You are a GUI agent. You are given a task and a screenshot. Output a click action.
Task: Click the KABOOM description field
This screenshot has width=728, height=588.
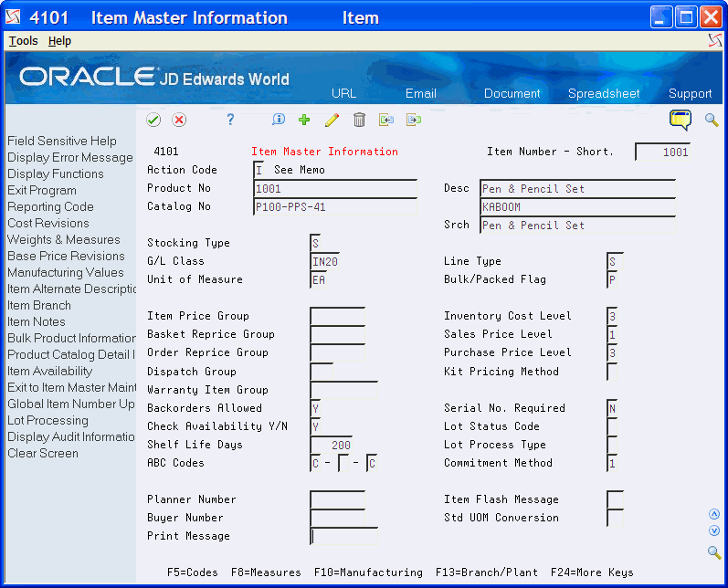coord(577,206)
